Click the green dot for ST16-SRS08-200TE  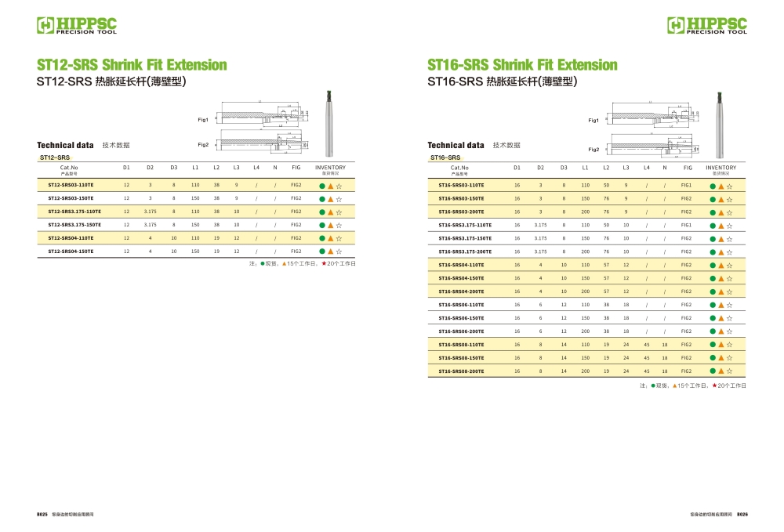(x=713, y=371)
